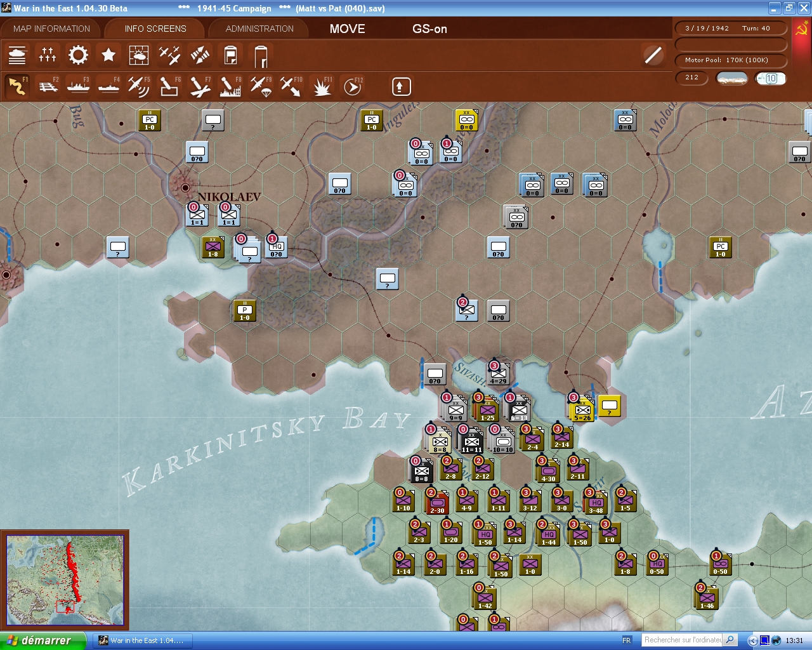Click the FR language indicator

[x=626, y=640]
